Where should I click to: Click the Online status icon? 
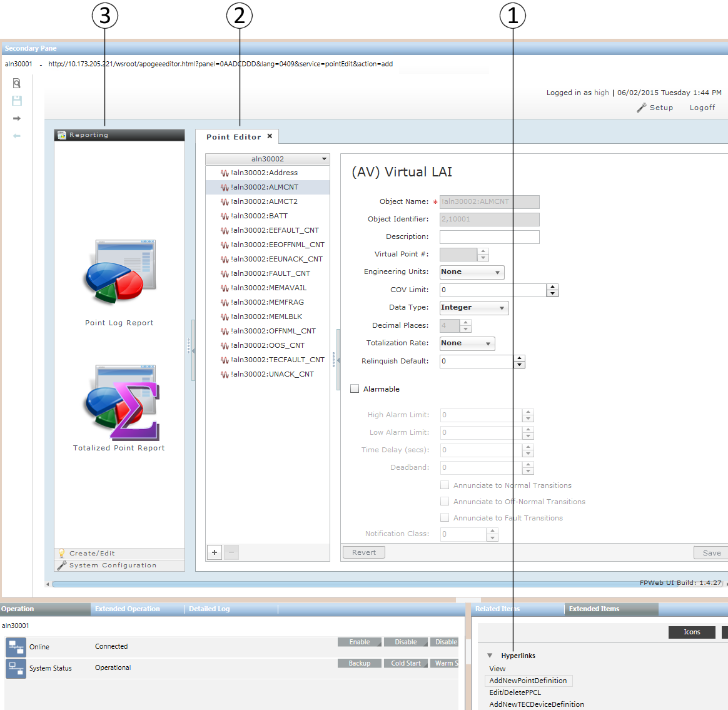(16, 647)
